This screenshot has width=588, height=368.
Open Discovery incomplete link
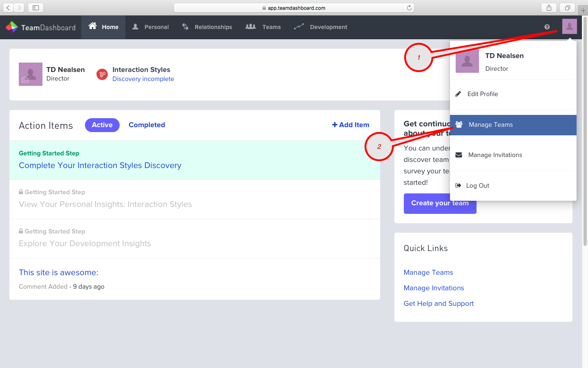click(x=143, y=79)
